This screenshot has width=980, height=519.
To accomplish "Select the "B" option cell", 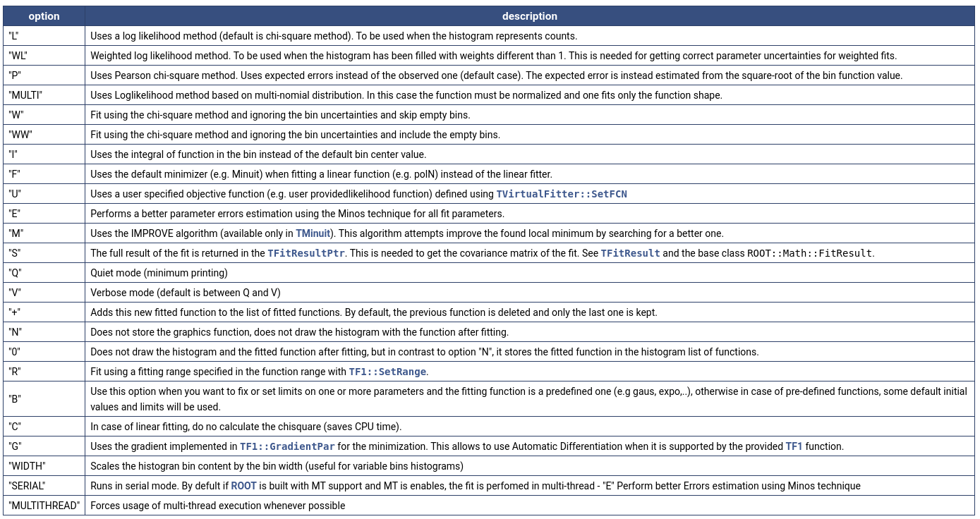I will click(x=44, y=399).
